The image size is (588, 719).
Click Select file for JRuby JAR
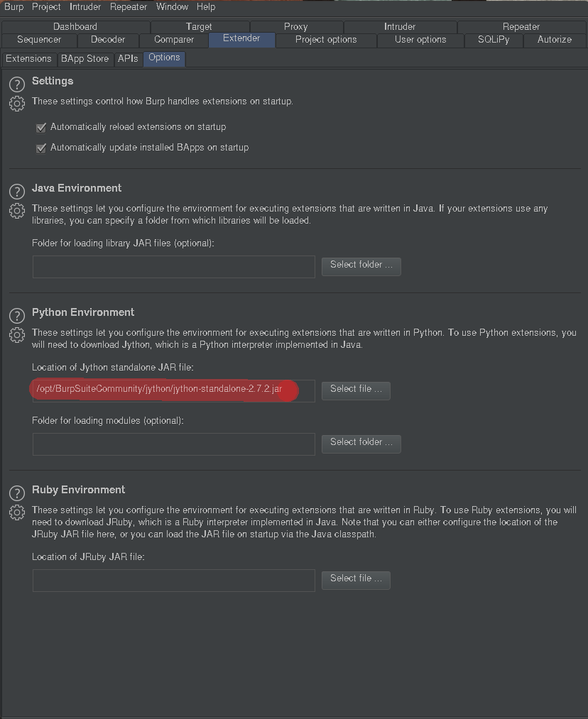point(356,579)
